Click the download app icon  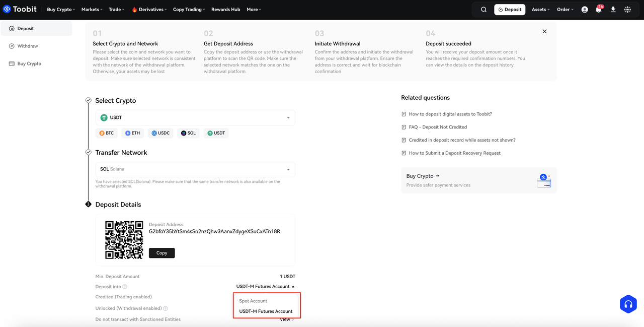coord(613,10)
